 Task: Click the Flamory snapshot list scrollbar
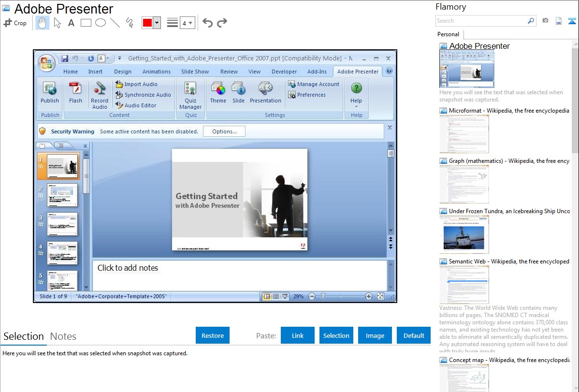(575, 100)
